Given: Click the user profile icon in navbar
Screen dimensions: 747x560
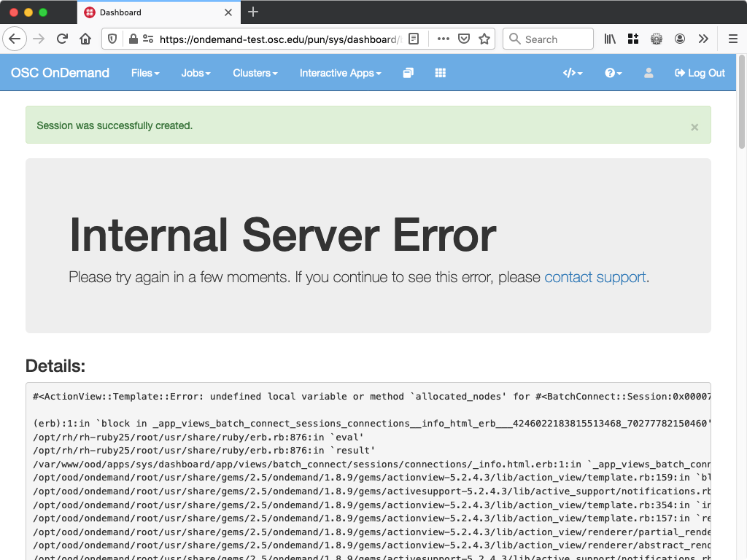Looking at the screenshot, I should [649, 73].
